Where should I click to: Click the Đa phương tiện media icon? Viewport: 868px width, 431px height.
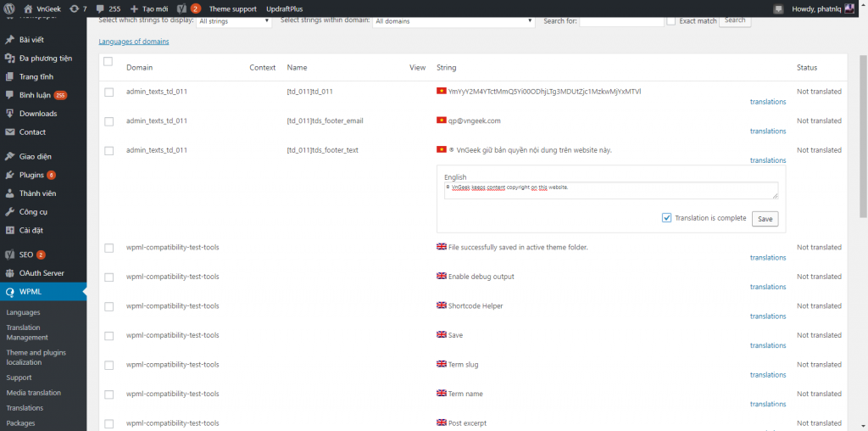tap(9, 59)
